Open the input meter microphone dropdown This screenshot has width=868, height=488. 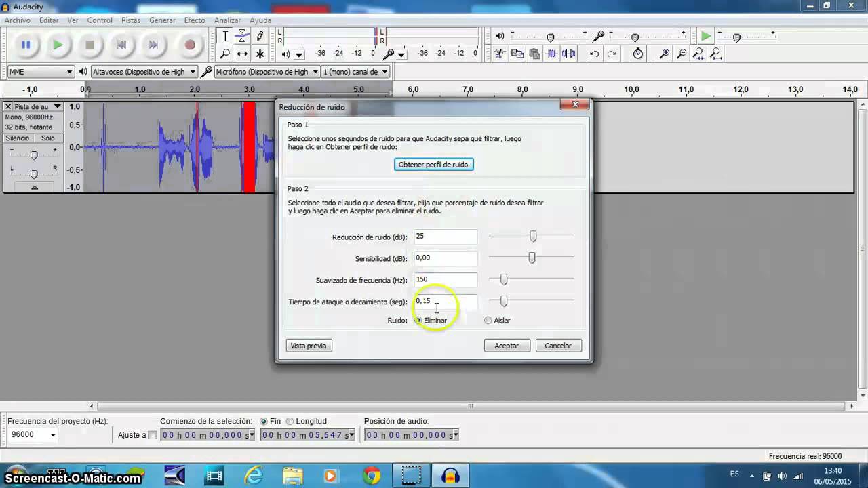(x=401, y=55)
